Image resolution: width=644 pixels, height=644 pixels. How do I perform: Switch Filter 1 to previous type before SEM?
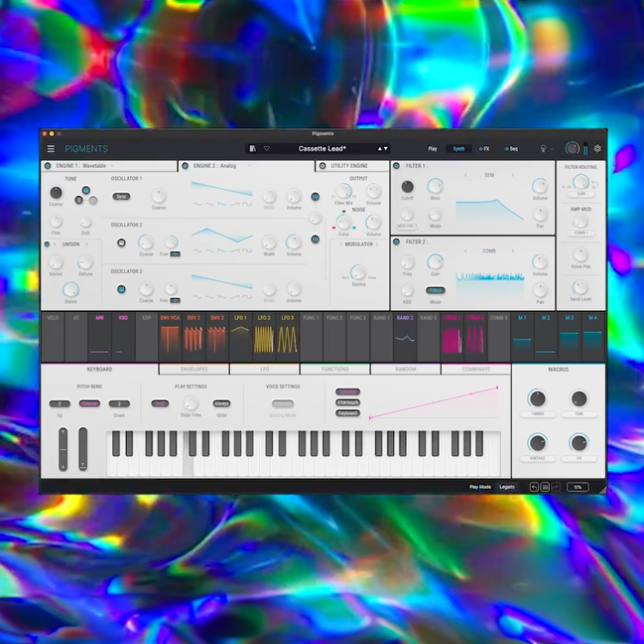click(x=465, y=175)
